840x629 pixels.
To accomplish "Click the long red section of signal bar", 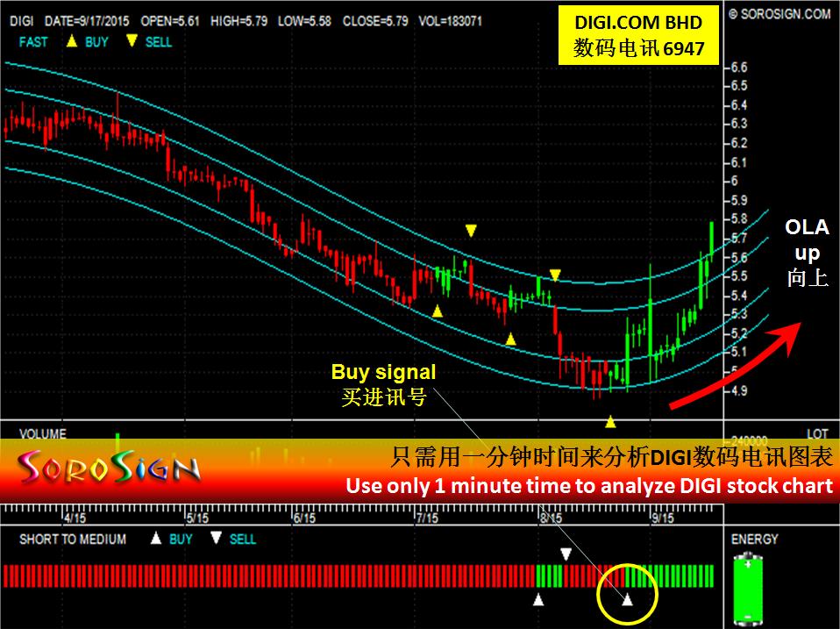I will point(269,576).
